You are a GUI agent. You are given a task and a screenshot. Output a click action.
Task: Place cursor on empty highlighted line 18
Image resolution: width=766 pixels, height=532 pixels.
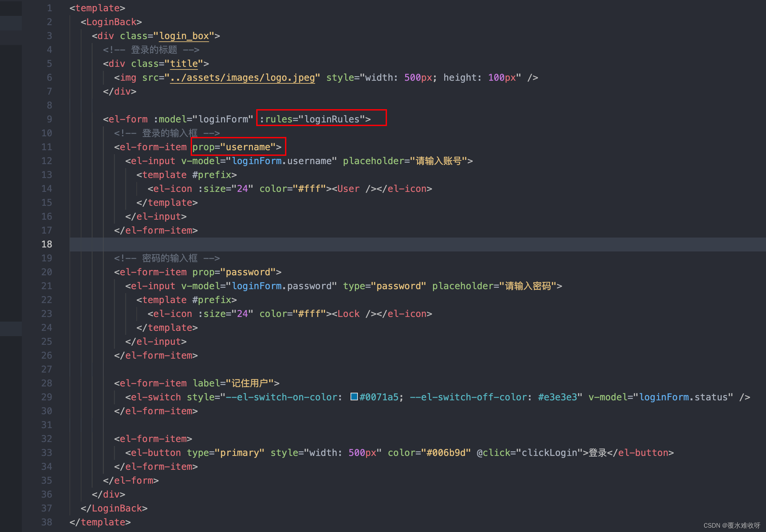click(400, 244)
